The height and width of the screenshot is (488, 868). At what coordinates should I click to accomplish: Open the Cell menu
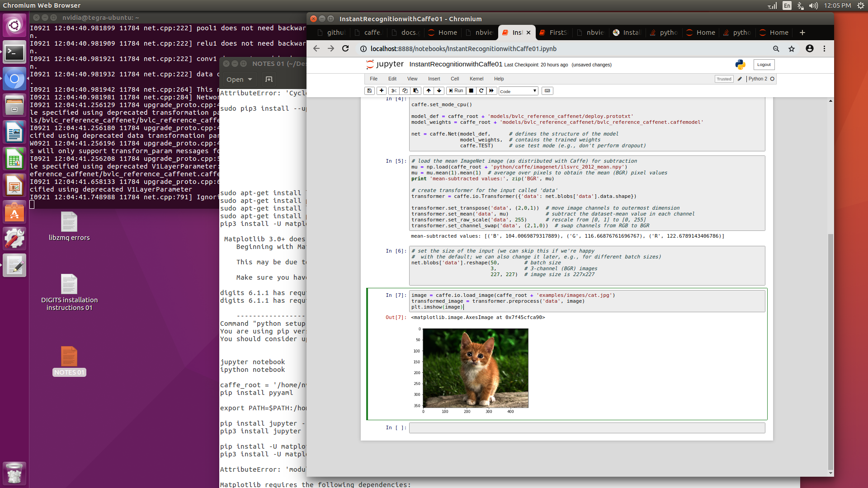pos(454,78)
